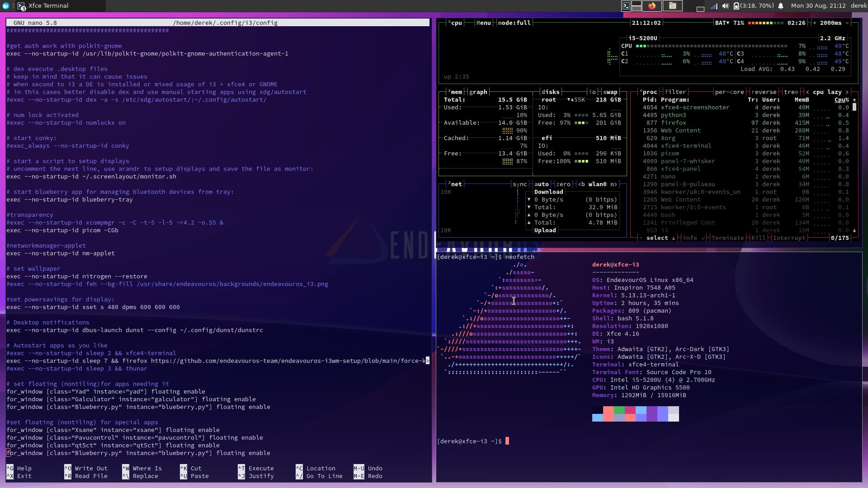Select the mode:full menu item
868x488 pixels.
pyautogui.click(x=514, y=23)
